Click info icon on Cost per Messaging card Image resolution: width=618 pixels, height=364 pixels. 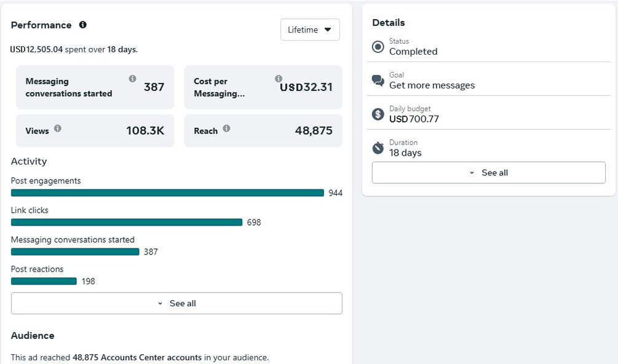(x=279, y=79)
